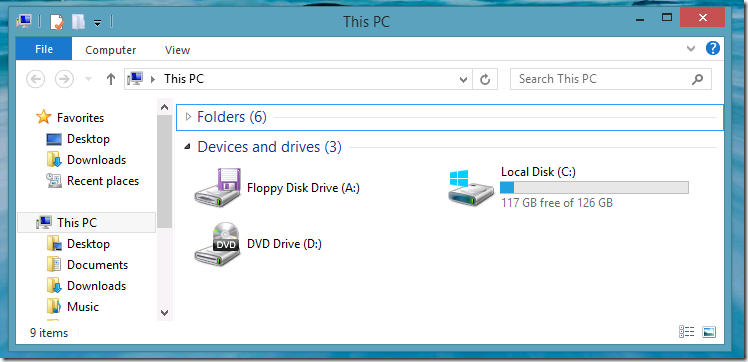Open Desktop under This PC

[88, 244]
